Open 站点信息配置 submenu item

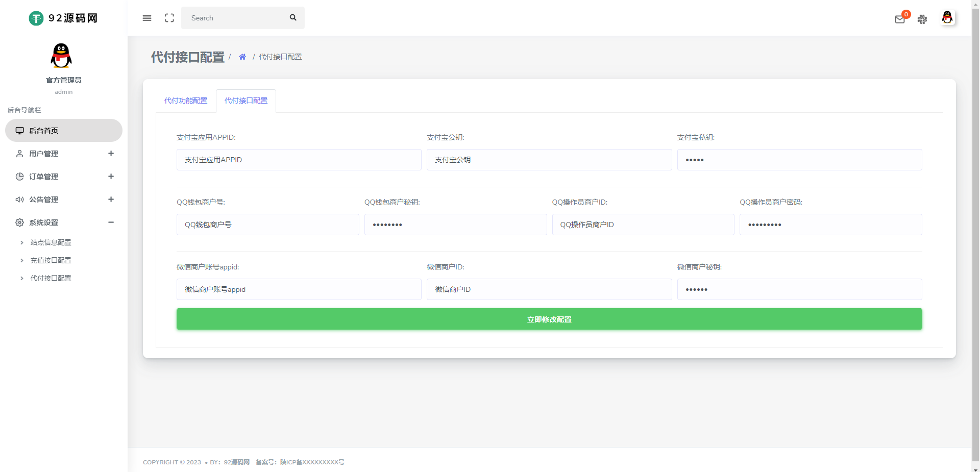(51, 242)
